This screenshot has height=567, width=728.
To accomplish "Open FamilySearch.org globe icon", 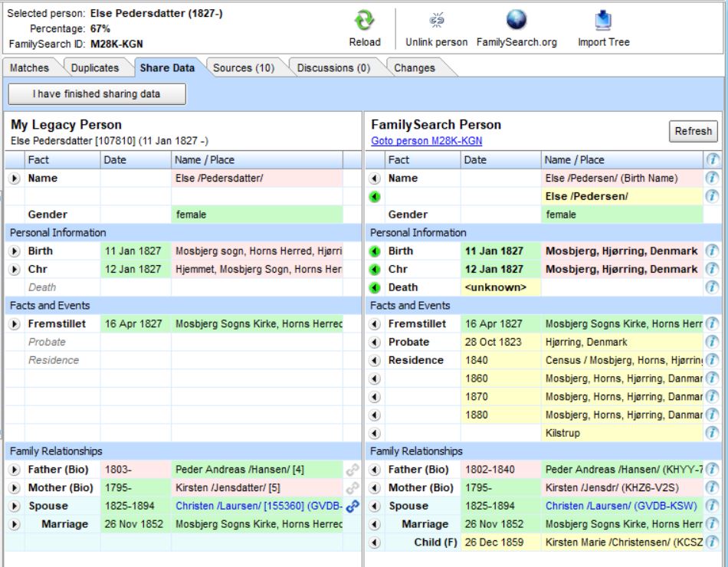I will pyautogui.click(x=516, y=20).
